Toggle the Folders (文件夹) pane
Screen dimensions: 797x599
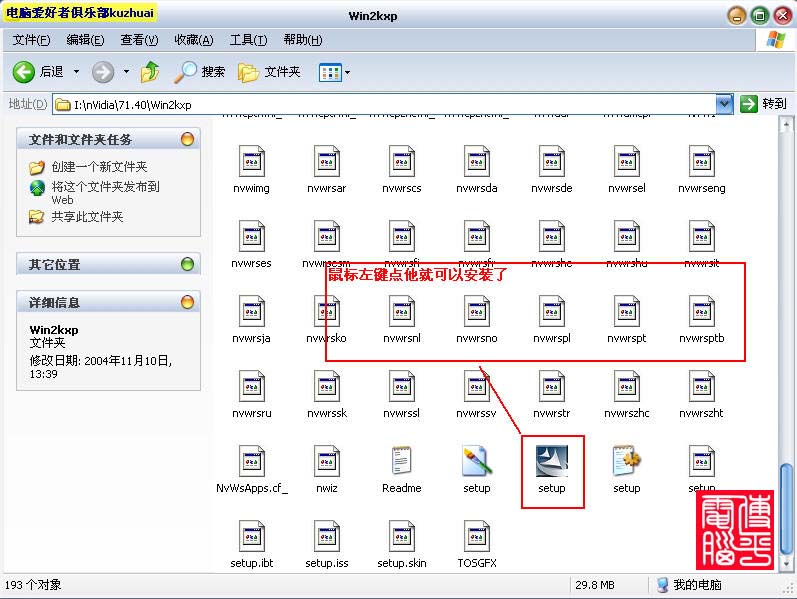tap(269, 72)
